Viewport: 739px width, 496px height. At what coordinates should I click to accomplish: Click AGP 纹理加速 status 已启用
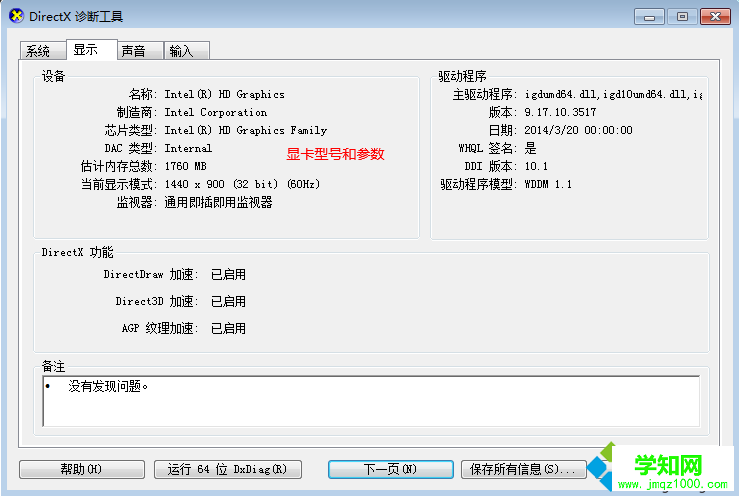point(228,328)
